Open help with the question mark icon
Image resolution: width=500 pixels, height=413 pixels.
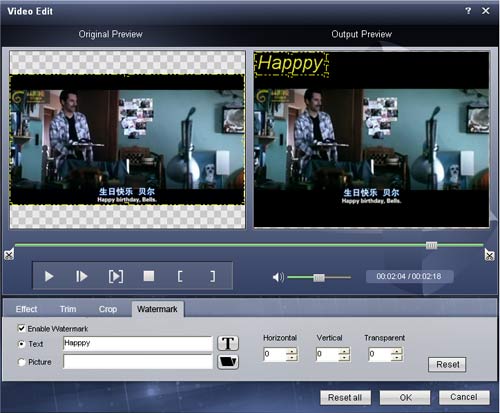click(x=468, y=11)
